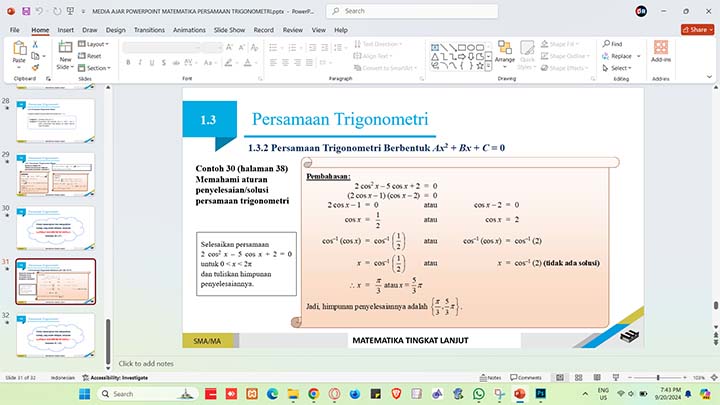Toggle Center paragraph alignment
Screen dimensions: 720x405
tap(285, 62)
